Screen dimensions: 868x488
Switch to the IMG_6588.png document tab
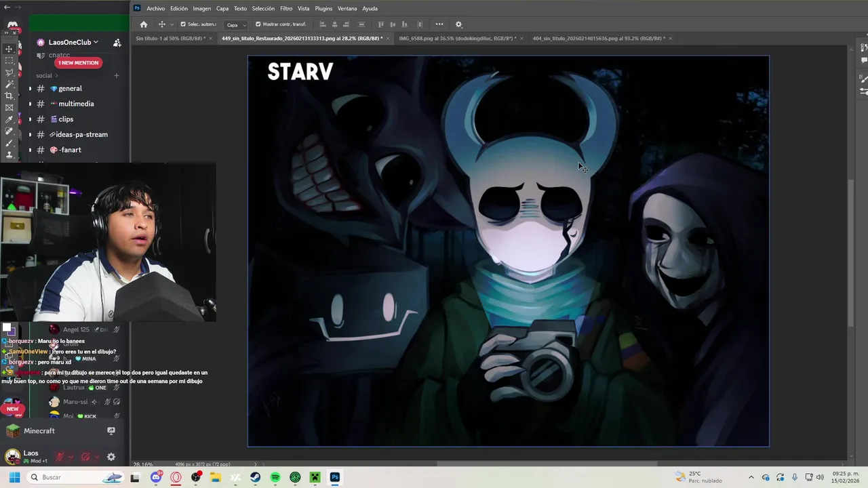(458, 39)
